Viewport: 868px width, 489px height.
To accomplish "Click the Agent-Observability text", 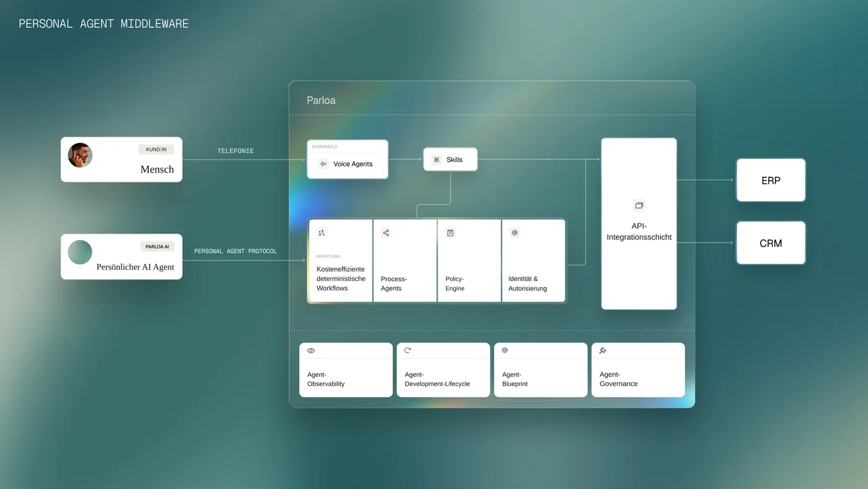I will pos(326,379).
